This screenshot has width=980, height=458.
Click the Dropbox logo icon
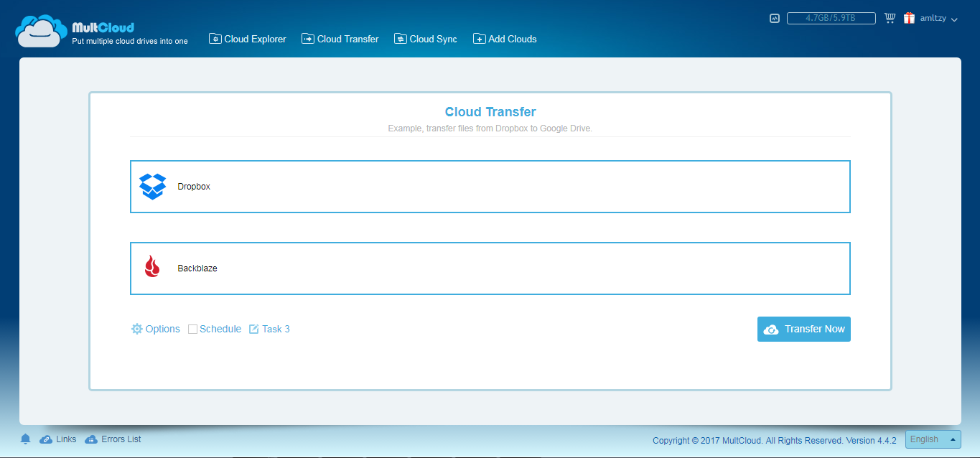coord(152,187)
